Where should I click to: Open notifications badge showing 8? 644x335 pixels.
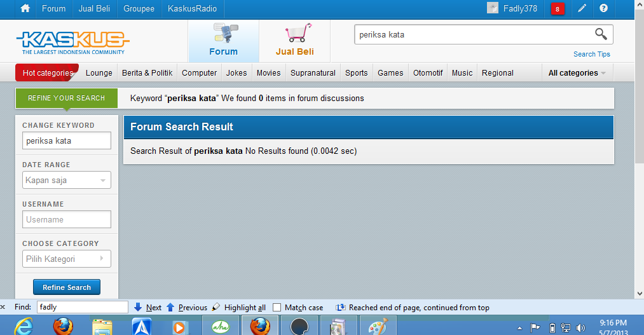click(x=558, y=9)
